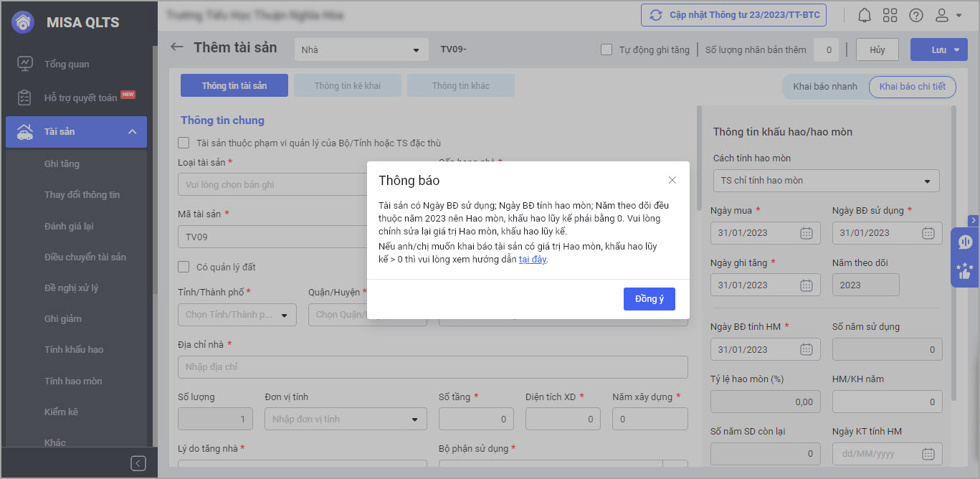Image resolution: width=980 pixels, height=479 pixels.
Task: Click the help question mark icon
Action: coord(915,15)
